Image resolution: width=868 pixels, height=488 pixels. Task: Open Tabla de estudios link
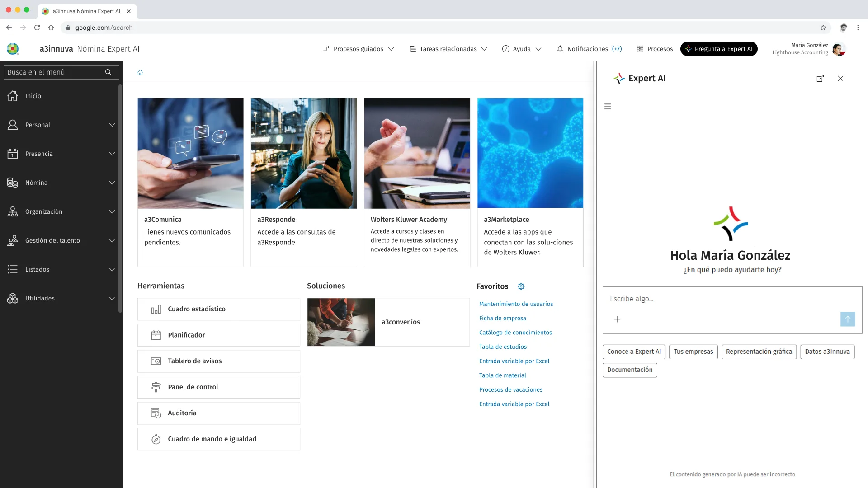click(x=503, y=347)
